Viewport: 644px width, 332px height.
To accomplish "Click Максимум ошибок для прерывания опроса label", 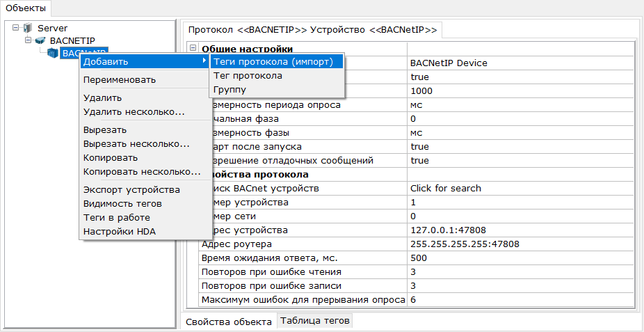I will (303, 300).
